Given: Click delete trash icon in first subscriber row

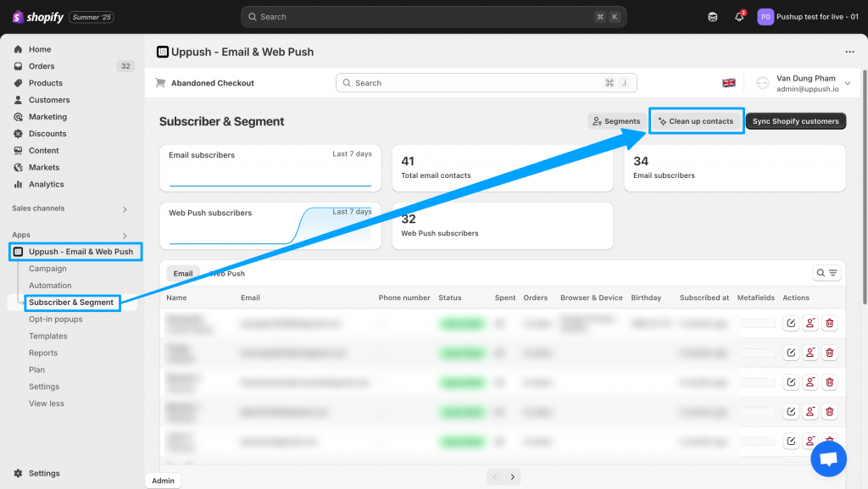Looking at the screenshot, I should (829, 323).
